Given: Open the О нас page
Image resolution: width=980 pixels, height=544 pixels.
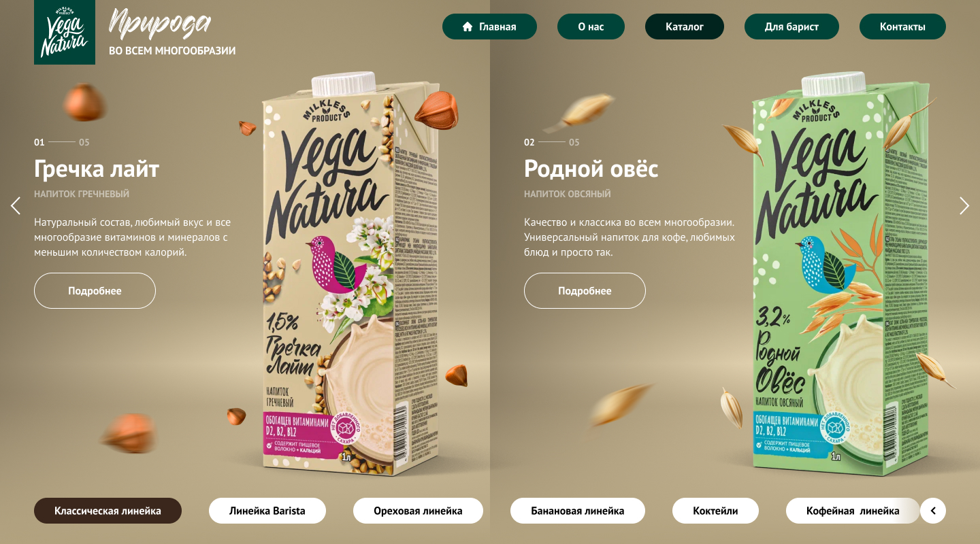Looking at the screenshot, I should point(591,27).
